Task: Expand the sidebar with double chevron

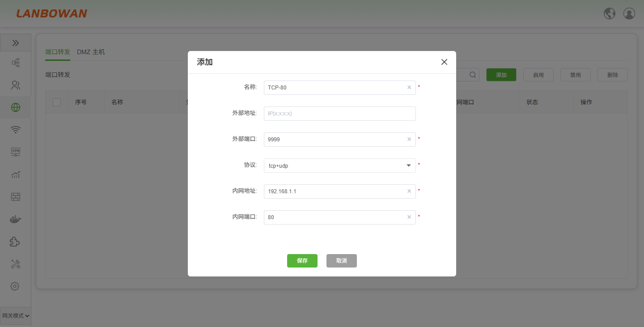Action: tap(16, 43)
